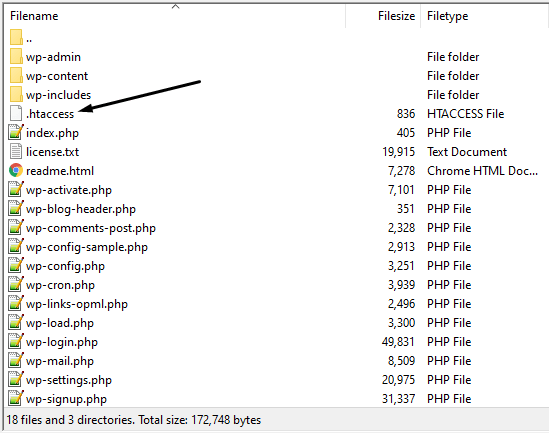Viewport: 549px width, 433px height.
Task: Click the wp-links-opml.php file icon
Action: click(16, 303)
